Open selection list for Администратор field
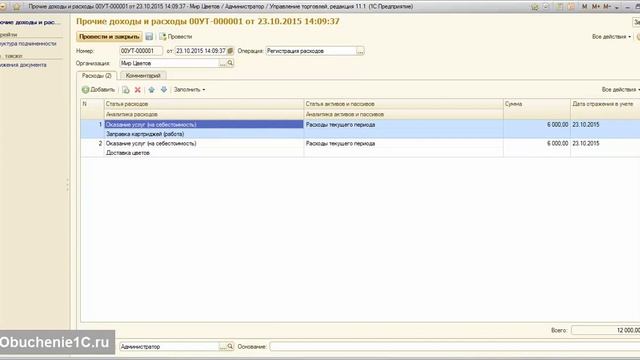The image size is (640, 360). (x=222, y=347)
